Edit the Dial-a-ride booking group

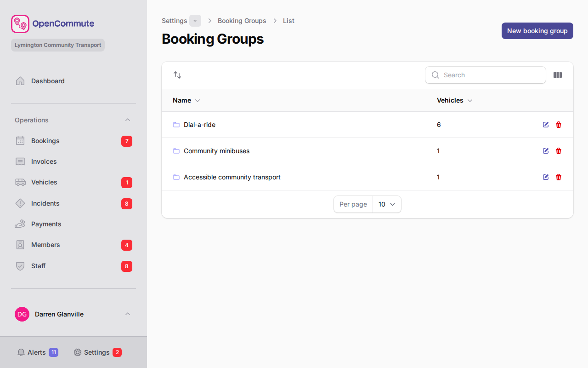tap(546, 125)
